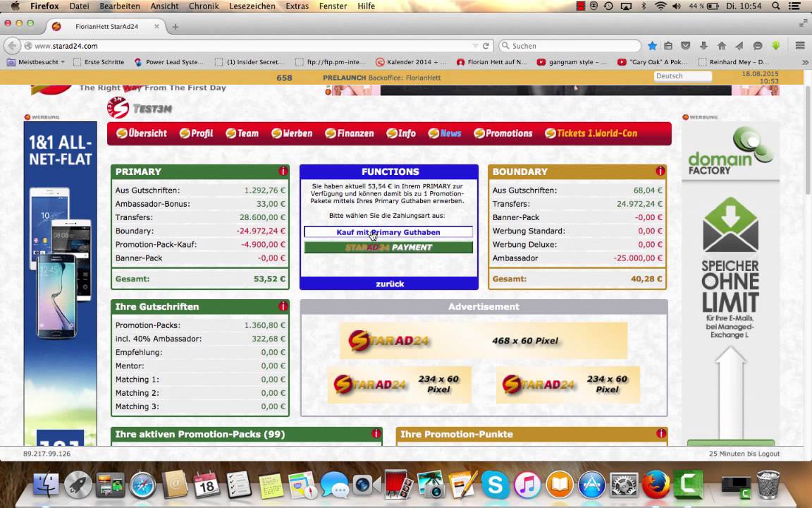Open Tickets 1.World-Con navigation item
Screen dimensions: 812x508
tap(591, 133)
